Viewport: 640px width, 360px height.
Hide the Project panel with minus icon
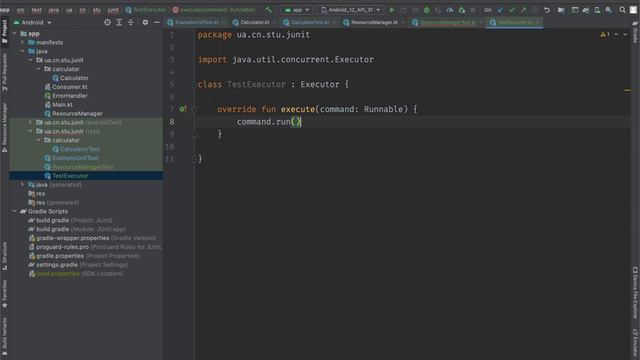pyautogui.click(x=157, y=22)
